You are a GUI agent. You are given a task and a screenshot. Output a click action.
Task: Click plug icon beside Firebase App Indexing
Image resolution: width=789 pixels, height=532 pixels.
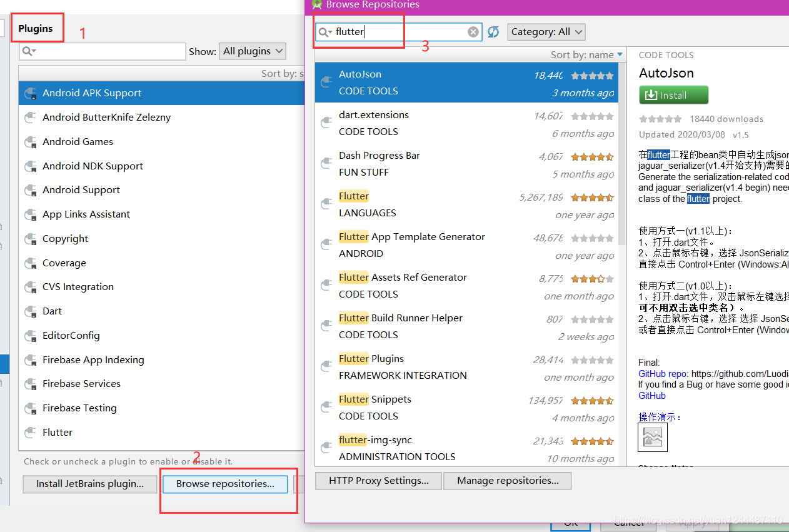pos(31,360)
